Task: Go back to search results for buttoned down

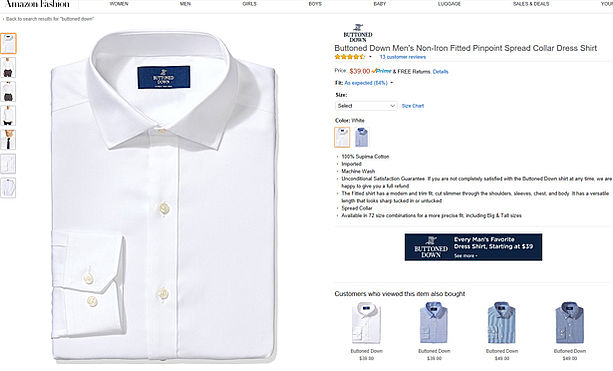Action: coord(48,19)
